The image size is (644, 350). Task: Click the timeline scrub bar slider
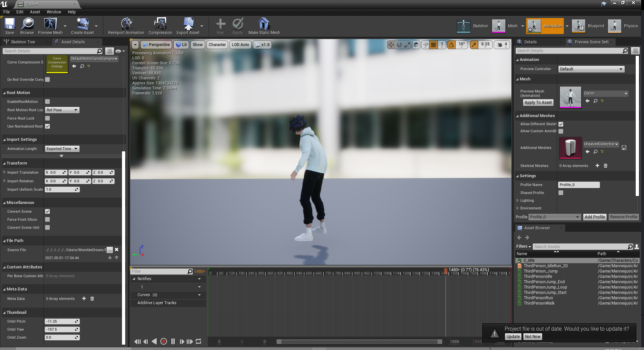[359, 342]
